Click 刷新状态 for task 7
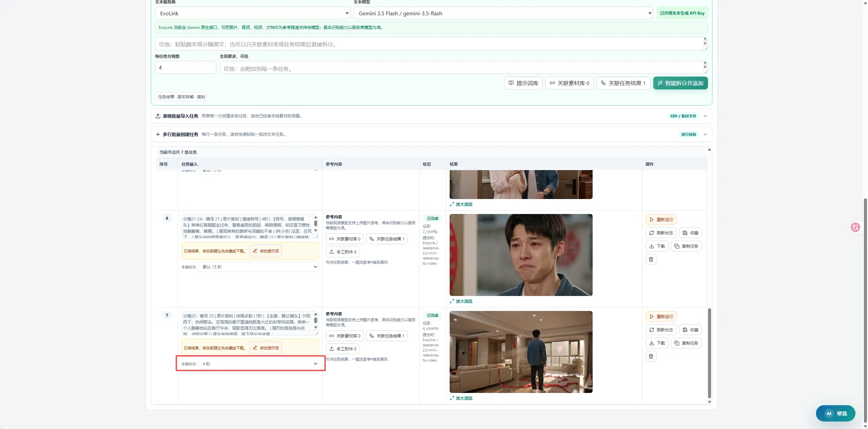The height and width of the screenshot is (429, 868). [661, 330]
